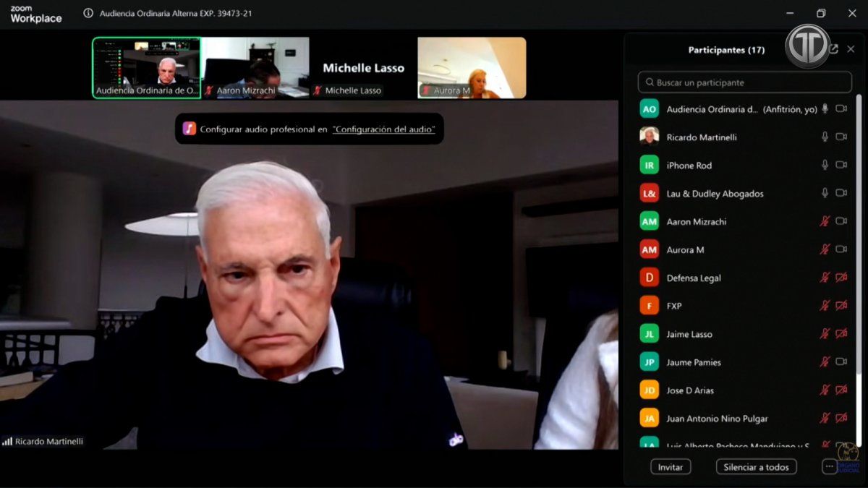
Task: Unmute Aaron Mizrachi's muted microphone
Action: pyautogui.click(x=825, y=221)
